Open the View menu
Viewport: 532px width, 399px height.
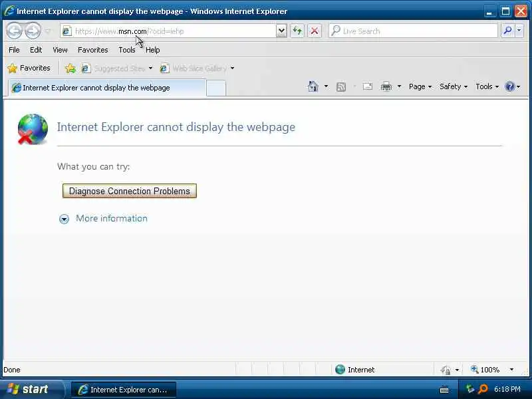[60, 50]
